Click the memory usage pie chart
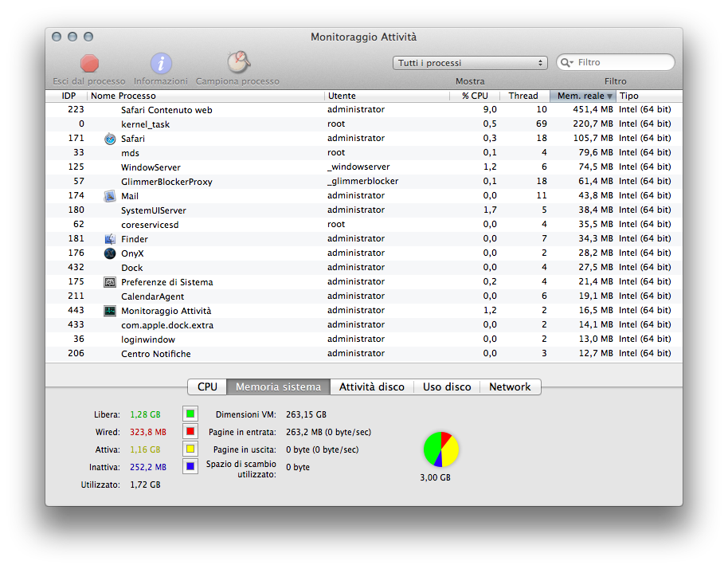The height and width of the screenshot is (569, 728). coord(441,449)
